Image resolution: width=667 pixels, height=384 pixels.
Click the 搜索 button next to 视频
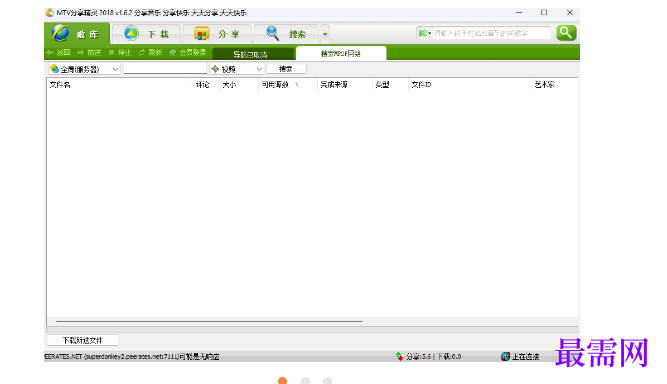coord(286,69)
